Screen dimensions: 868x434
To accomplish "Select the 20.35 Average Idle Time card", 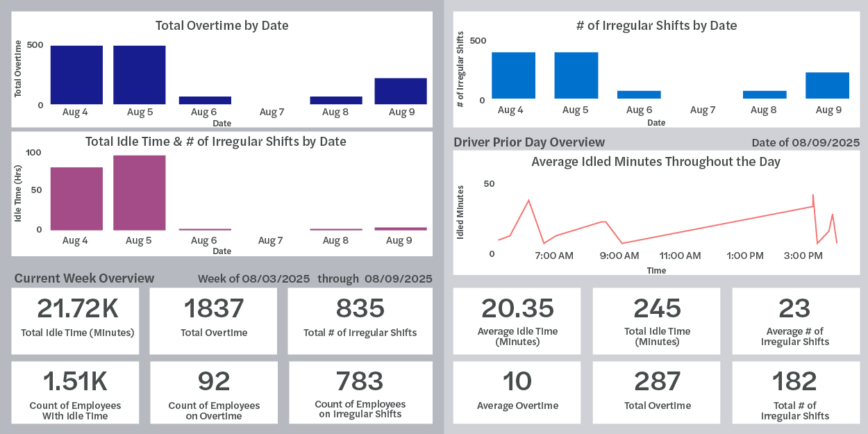I will pyautogui.click(x=517, y=321).
